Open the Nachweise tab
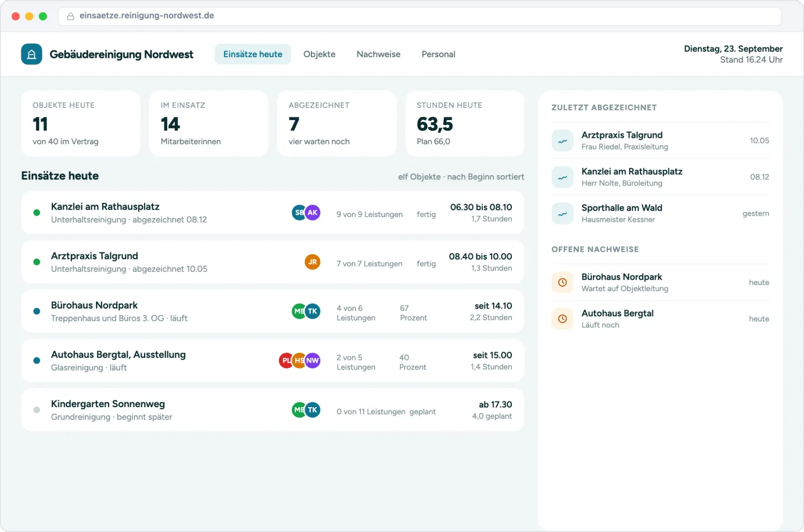 378,54
